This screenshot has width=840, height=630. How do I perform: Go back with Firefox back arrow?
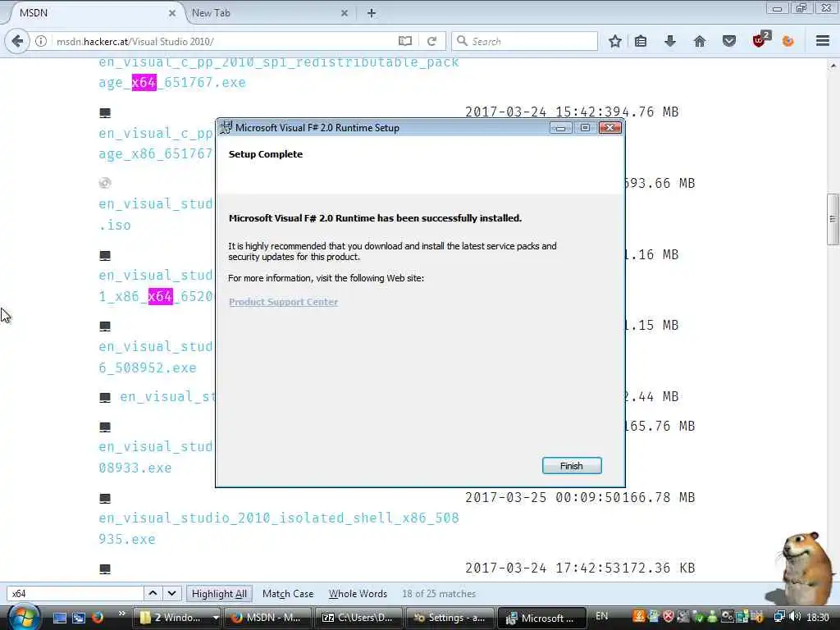(17, 41)
